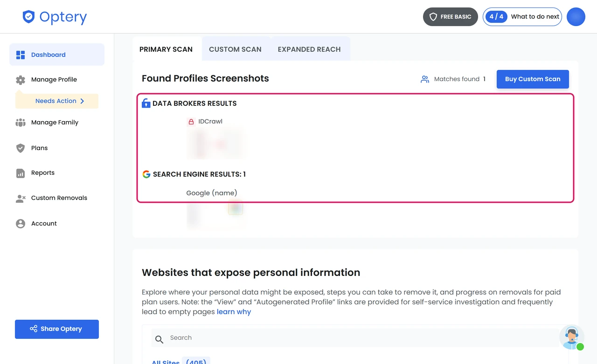Go to Dashboard in sidebar
Viewport: 597px width, 364px height.
coord(57,55)
